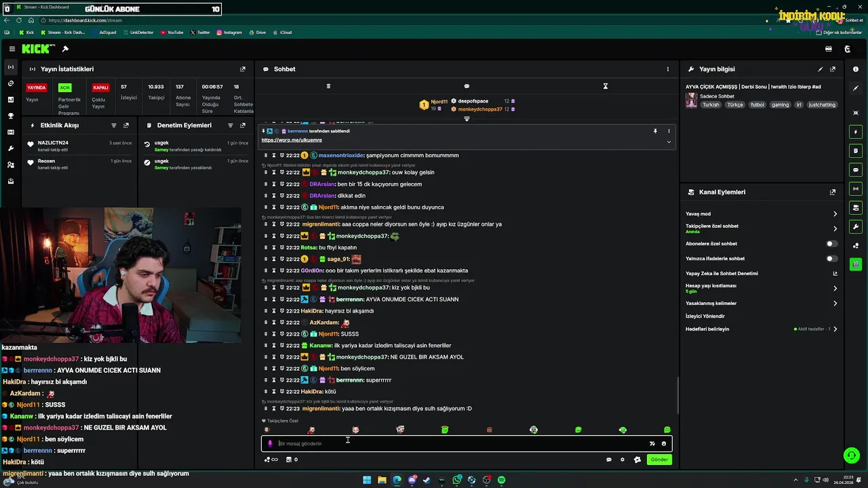868x488 pixels.
Task: Pop out the Yayın bilgisi panel
Action: pyautogui.click(x=833, y=69)
